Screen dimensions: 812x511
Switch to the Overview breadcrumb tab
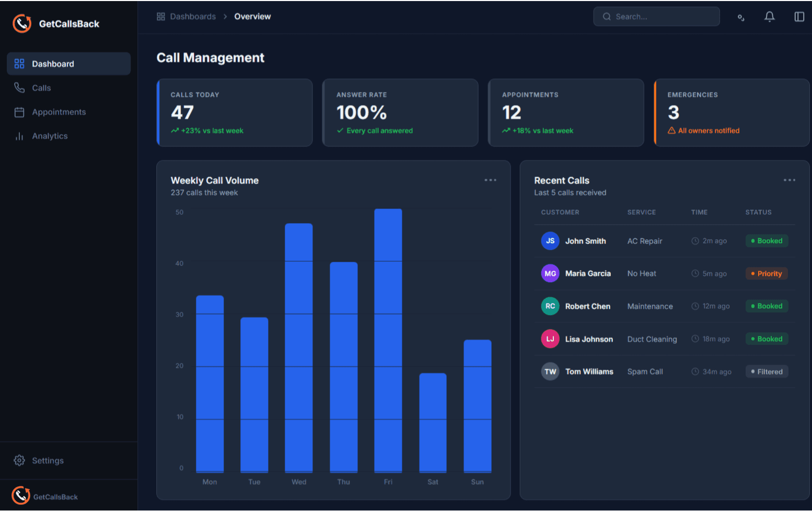click(x=252, y=16)
